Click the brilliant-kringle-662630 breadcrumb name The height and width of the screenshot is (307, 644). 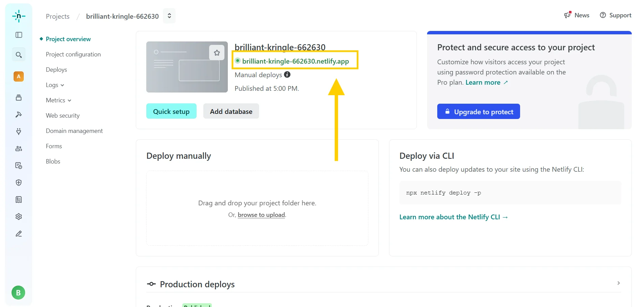click(x=123, y=16)
